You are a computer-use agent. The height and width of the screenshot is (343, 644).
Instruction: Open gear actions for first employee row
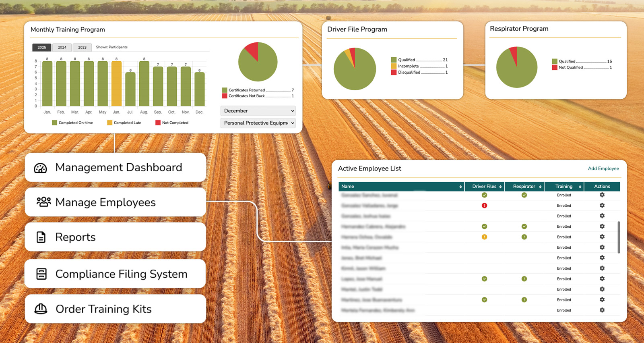point(602,195)
